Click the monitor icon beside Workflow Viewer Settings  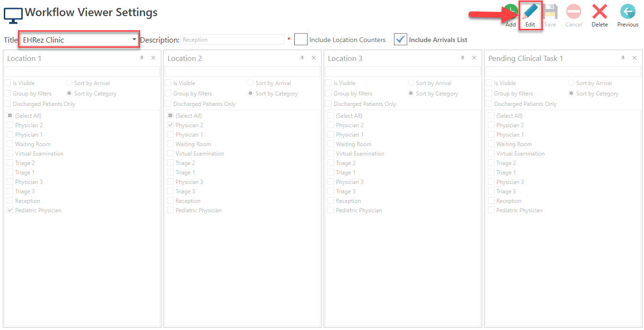pos(13,16)
